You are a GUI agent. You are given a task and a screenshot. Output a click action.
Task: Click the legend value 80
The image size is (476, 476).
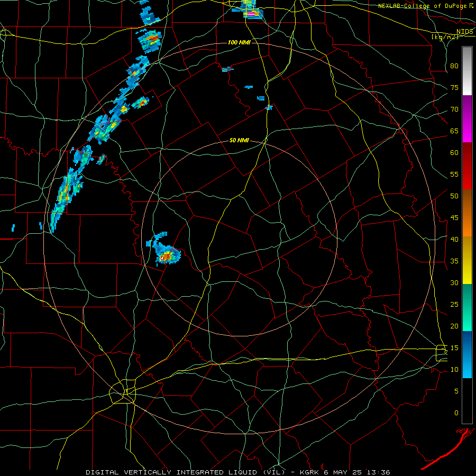pos(454,66)
